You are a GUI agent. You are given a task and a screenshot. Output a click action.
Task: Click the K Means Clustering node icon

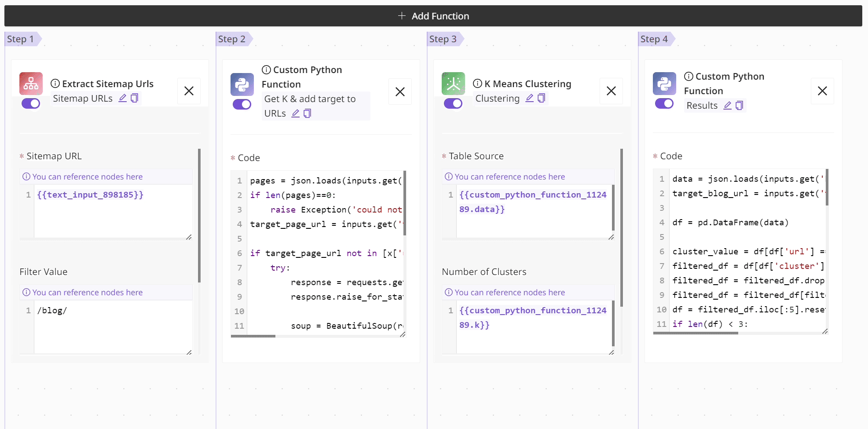tap(453, 84)
